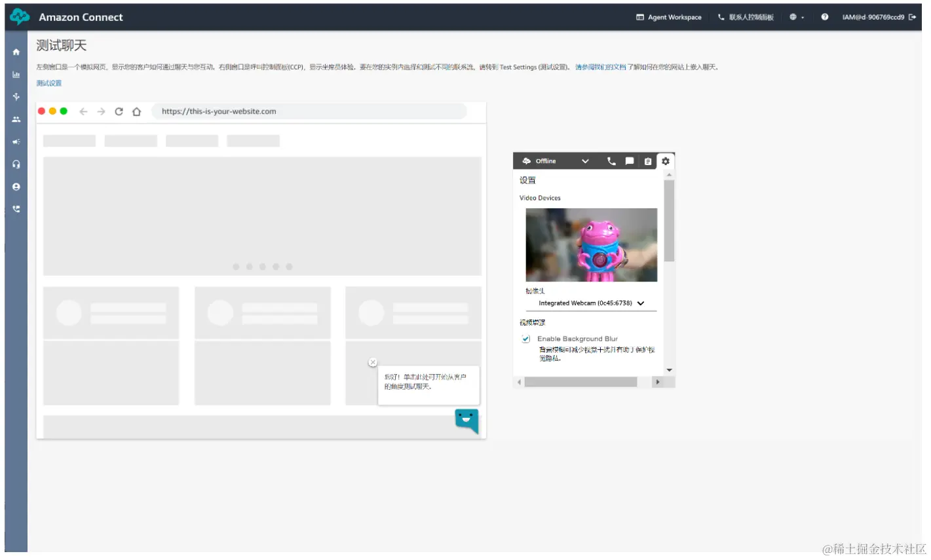Open the globe language dropdown
Image resolution: width=931 pixels, height=560 pixels.
[797, 17]
